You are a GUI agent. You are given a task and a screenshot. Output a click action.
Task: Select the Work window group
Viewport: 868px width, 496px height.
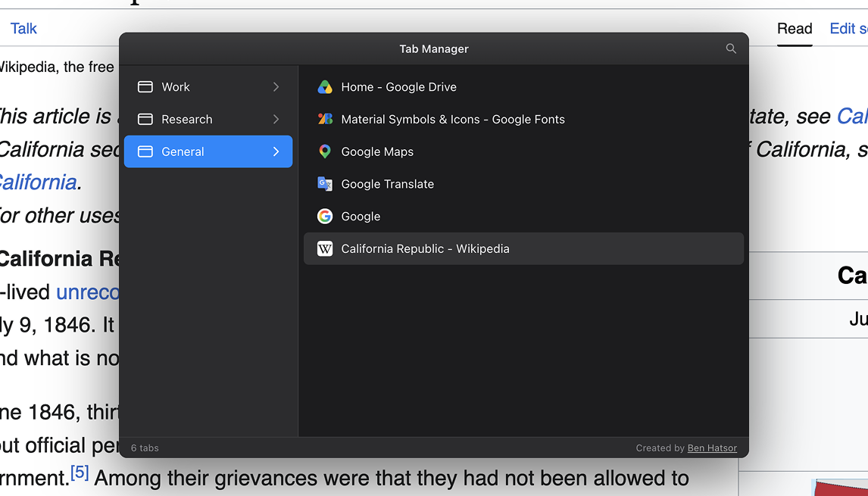(208, 87)
